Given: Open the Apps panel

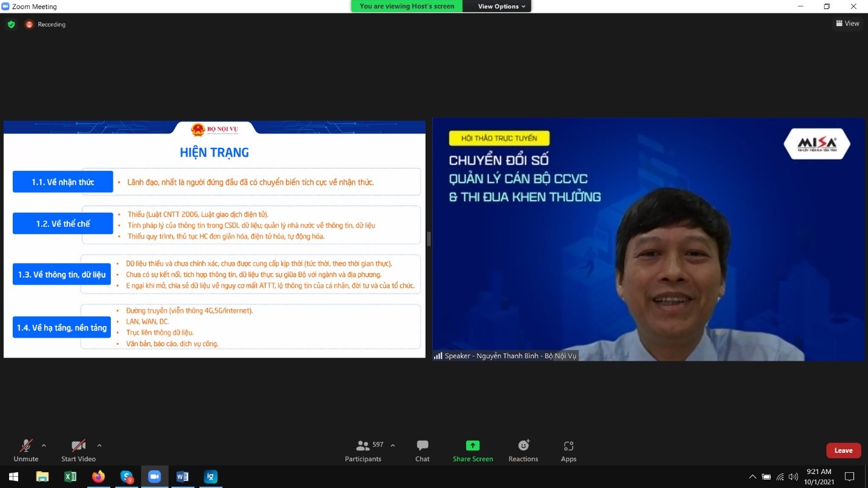Looking at the screenshot, I should pos(569,450).
